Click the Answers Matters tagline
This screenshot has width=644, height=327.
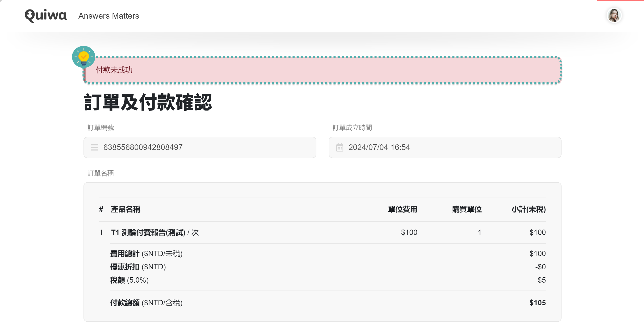[x=109, y=16]
